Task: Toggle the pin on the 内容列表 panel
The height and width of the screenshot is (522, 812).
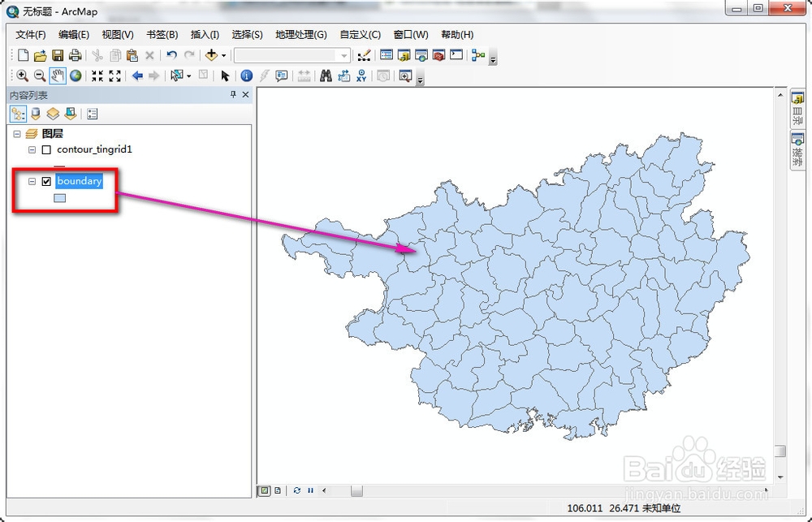Action: coord(233,94)
